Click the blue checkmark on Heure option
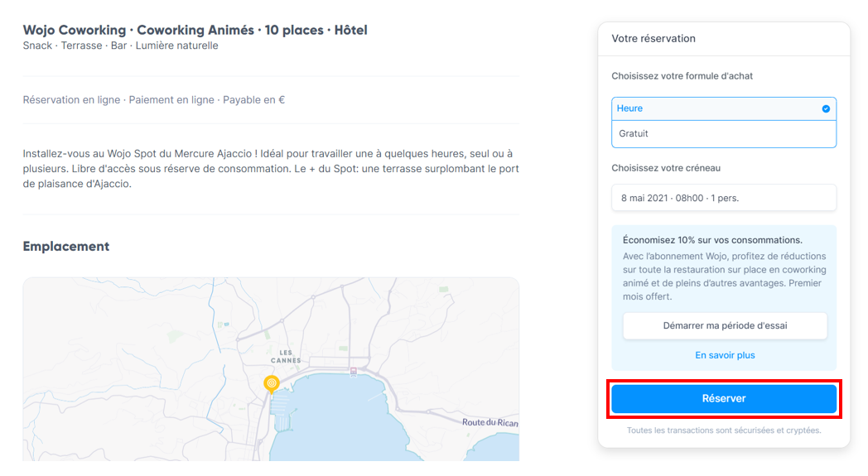868x476 pixels. coord(826,108)
